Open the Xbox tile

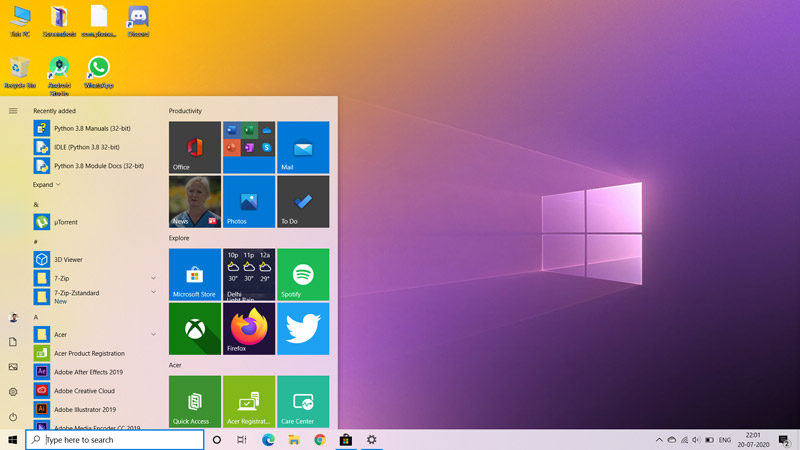[x=195, y=329]
